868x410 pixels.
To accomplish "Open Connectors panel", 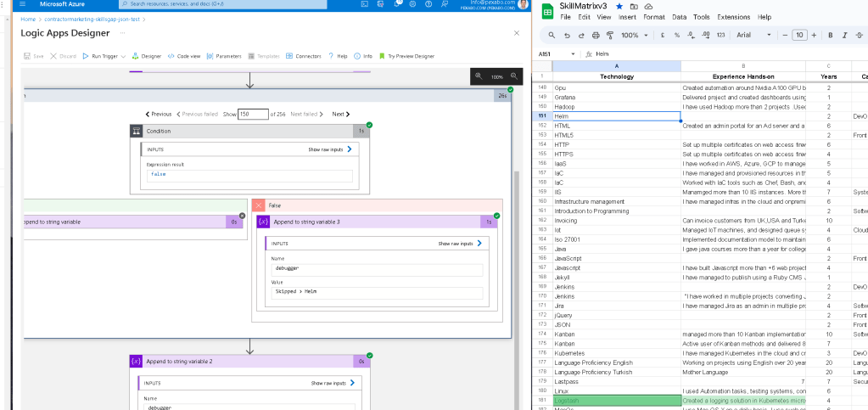I will (x=304, y=56).
